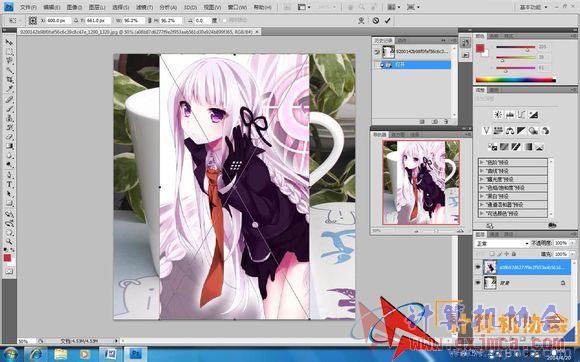Set history brush source for snapshot
The height and width of the screenshot is (362, 580).
pos(377,52)
